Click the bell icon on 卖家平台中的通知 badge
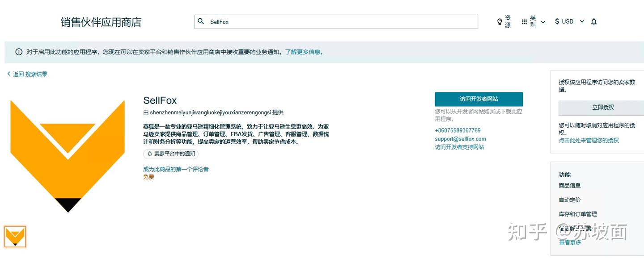This screenshot has height=258, width=644. click(x=150, y=154)
